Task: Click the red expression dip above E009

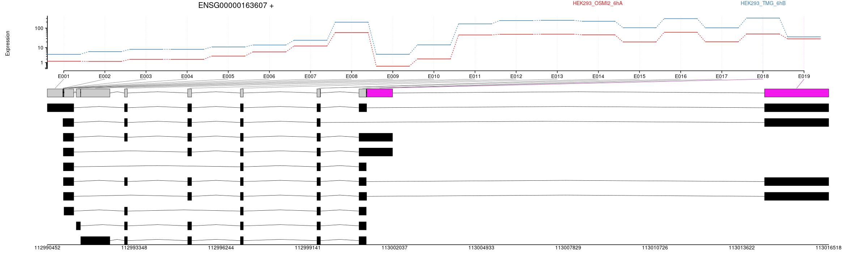Action: [393, 66]
